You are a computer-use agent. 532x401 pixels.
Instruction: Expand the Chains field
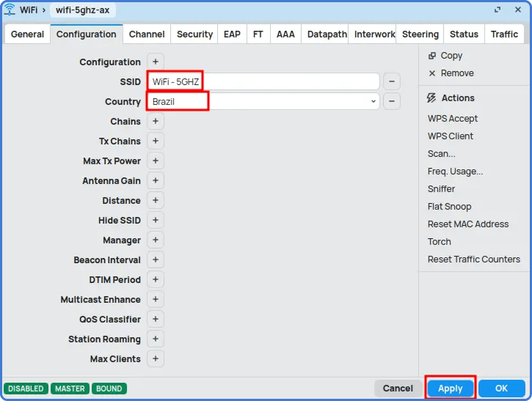pos(156,122)
